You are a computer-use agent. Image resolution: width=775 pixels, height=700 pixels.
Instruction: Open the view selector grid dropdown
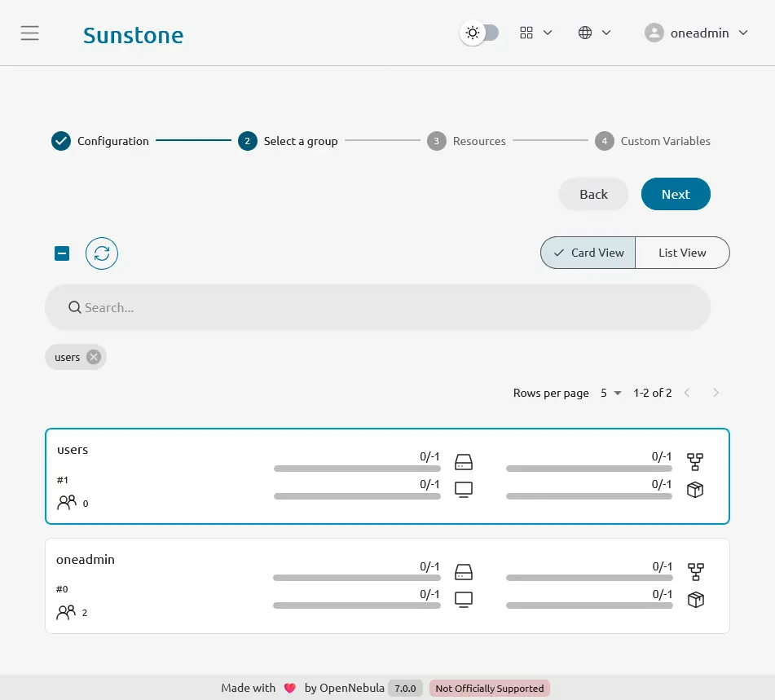535,33
